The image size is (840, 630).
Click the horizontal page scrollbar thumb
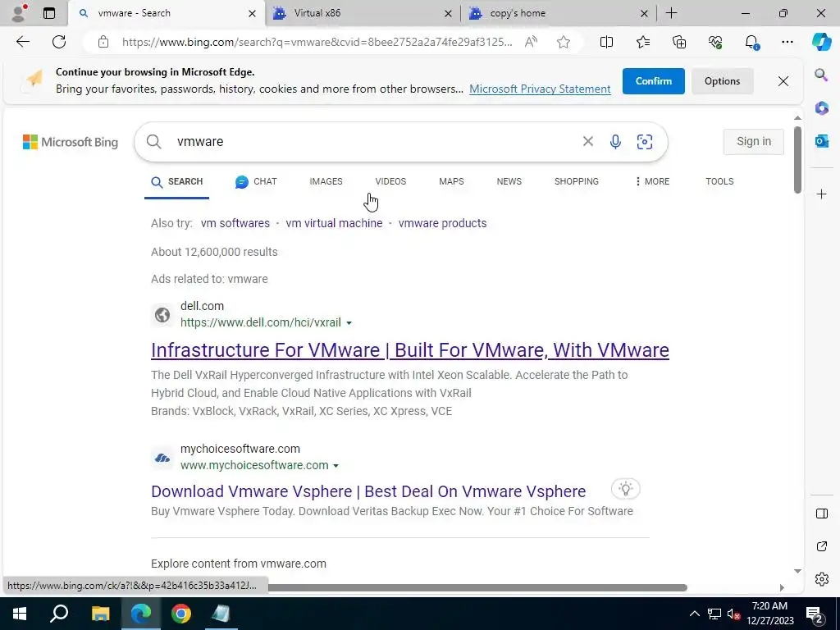tap(477, 587)
